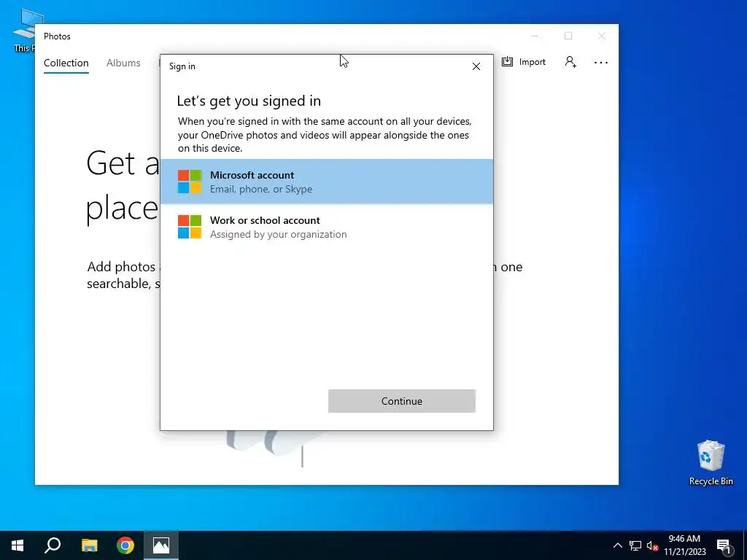Image resolution: width=747 pixels, height=560 pixels.
Task: Switch to the Albums tab in Photos
Action: click(x=123, y=63)
